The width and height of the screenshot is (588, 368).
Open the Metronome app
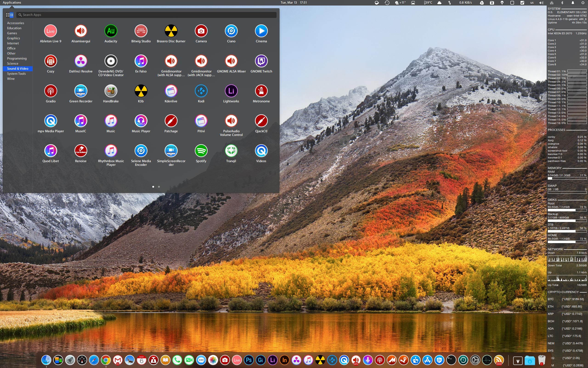click(261, 94)
